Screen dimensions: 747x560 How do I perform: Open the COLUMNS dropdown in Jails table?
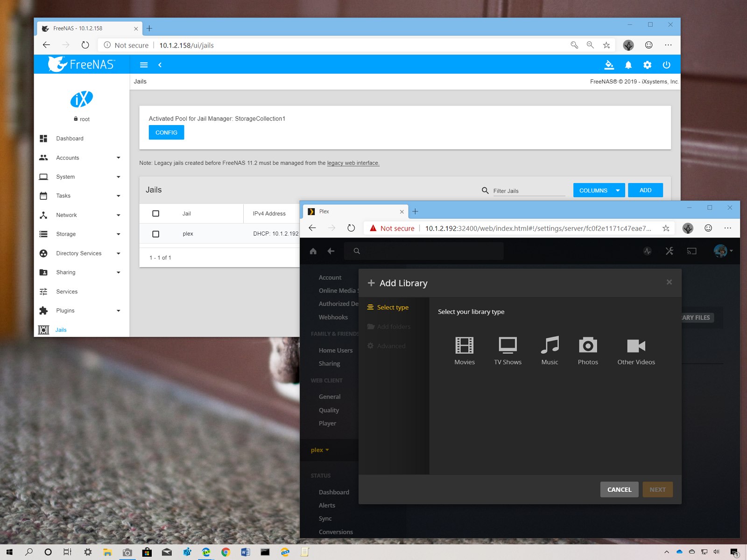pyautogui.click(x=599, y=190)
